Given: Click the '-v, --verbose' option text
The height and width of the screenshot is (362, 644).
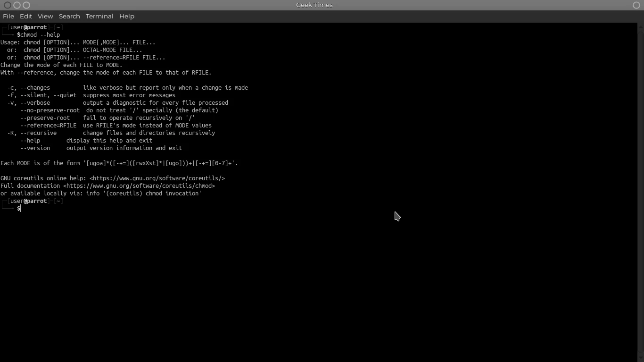Looking at the screenshot, I should [x=29, y=103].
